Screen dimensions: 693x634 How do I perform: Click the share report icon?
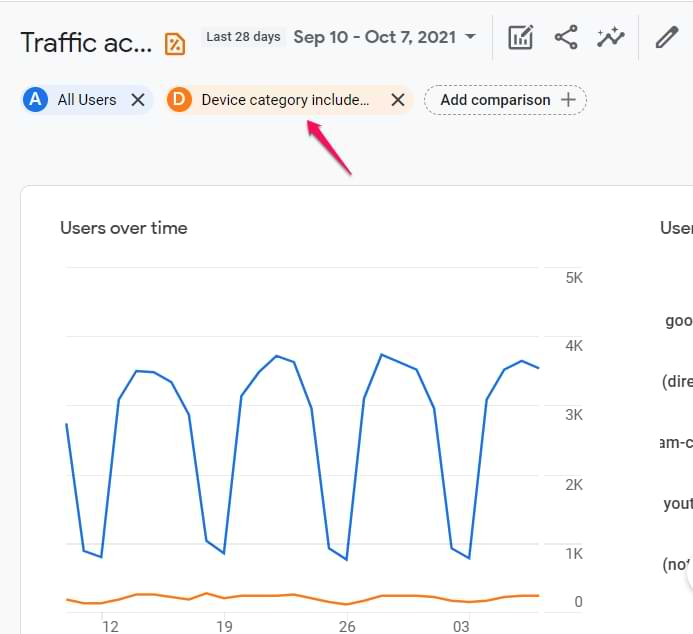(x=566, y=38)
